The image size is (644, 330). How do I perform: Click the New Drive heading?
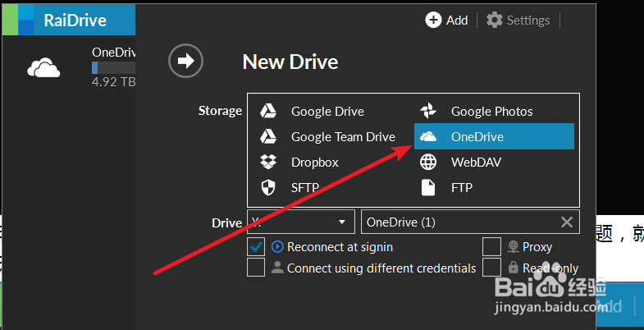pos(290,62)
